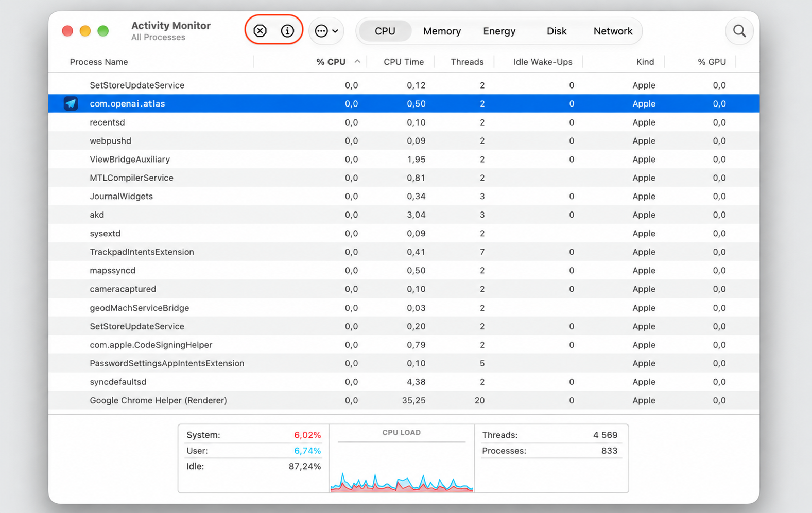Click the yellow minimize window button
The width and height of the screenshot is (812, 513).
pyautogui.click(x=85, y=31)
